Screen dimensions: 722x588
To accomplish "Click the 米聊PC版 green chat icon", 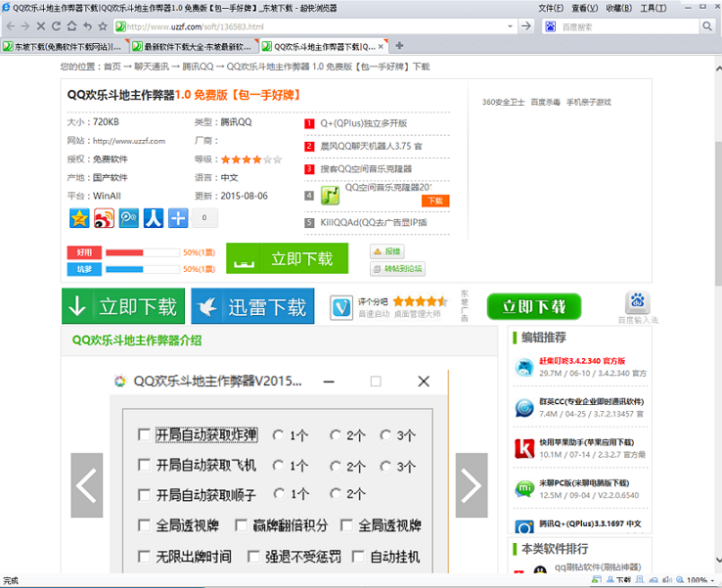I will 524,488.
